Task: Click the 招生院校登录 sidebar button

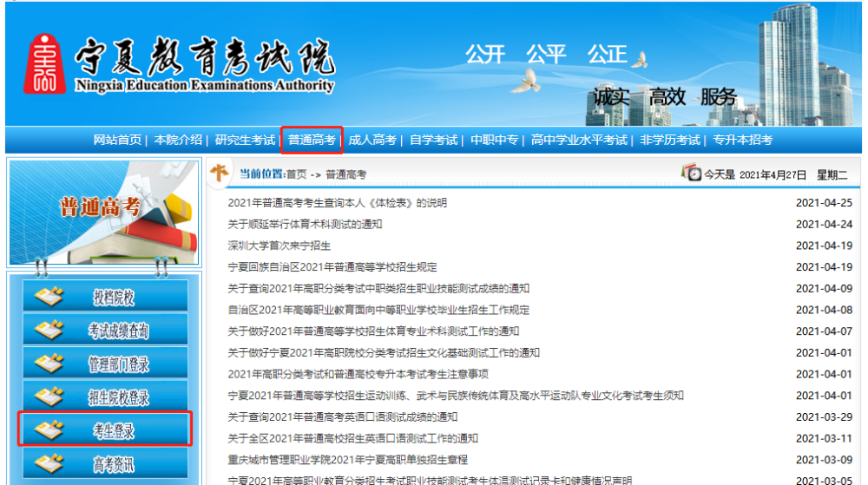Action: [105, 397]
